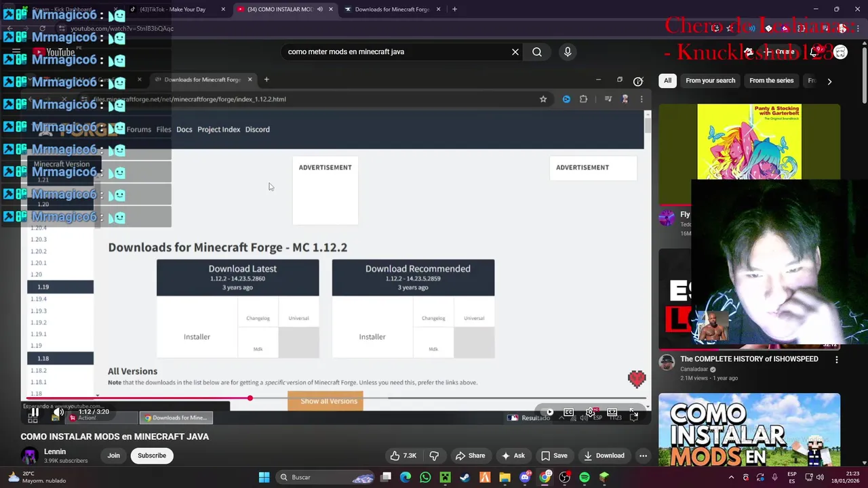This screenshot has width=868, height=488.
Task: Open the ISHOWSPEED video options menu
Action: (836, 360)
